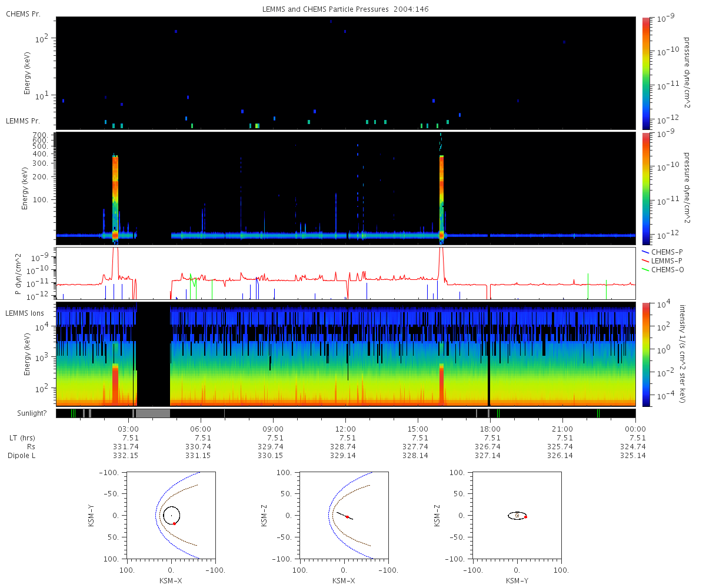Click the gray block in the Sunlight bar

[152, 413]
